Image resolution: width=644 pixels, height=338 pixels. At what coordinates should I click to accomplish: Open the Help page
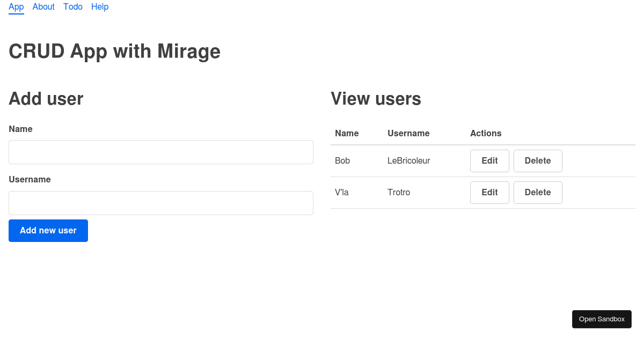pyautogui.click(x=99, y=6)
